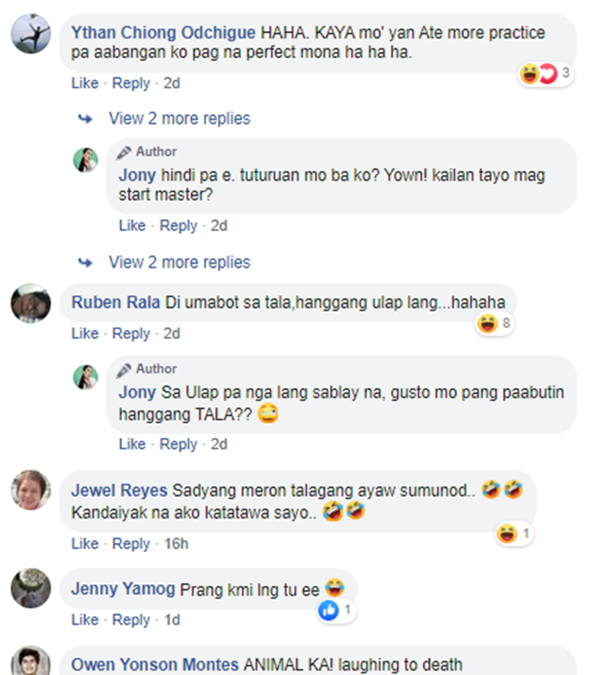Like Jewel Reyes' comment
The width and height of the screenshot is (616, 675).
point(85,544)
